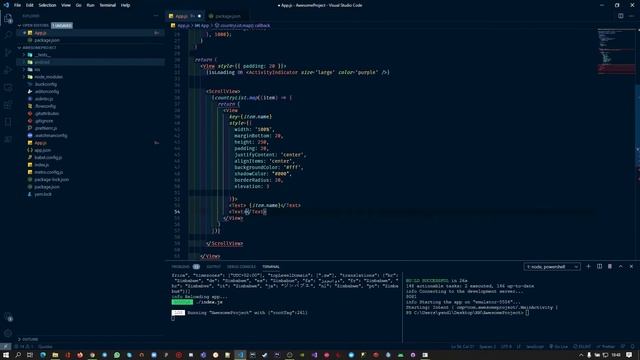Collapse the AWESOMEPROJECT folder section

pos(37,48)
